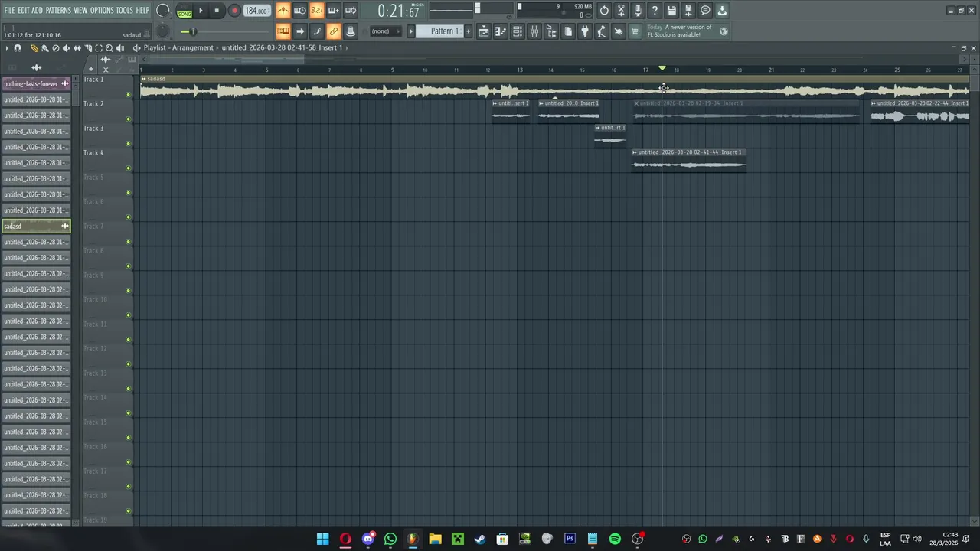The width and height of the screenshot is (980, 551).
Task: Open the TOOLS menu
Action: 124,10
